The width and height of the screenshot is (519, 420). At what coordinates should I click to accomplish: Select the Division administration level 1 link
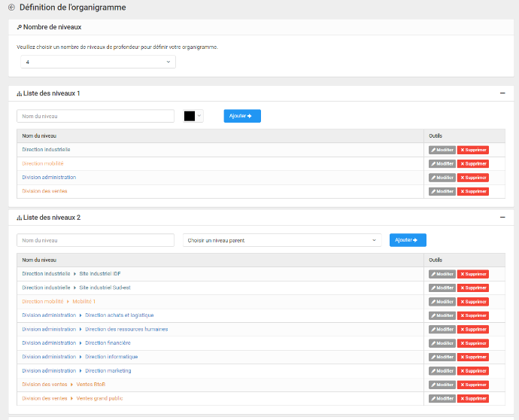tap(49, 177)
